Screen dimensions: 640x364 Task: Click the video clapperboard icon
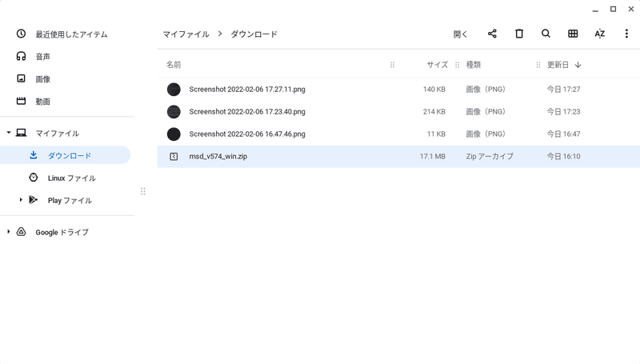point(22,101)
